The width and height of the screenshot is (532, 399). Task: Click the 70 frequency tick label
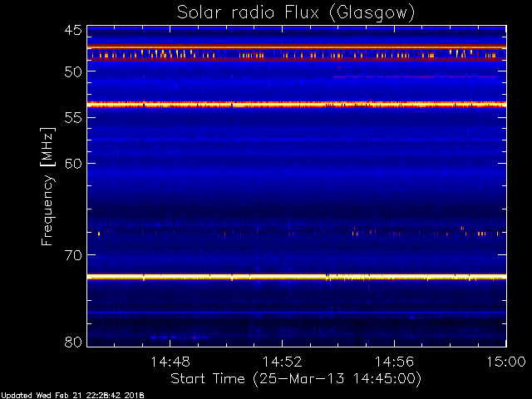73,255
